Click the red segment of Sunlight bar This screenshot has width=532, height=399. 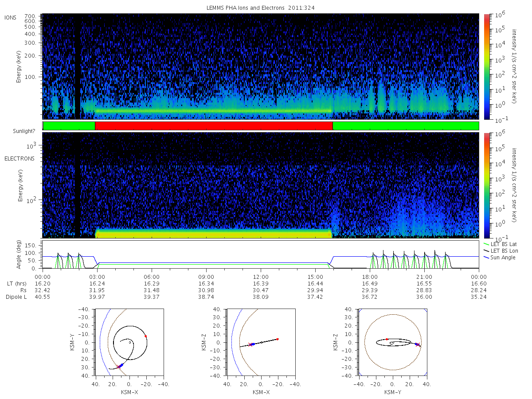click(x=214, y=126)
